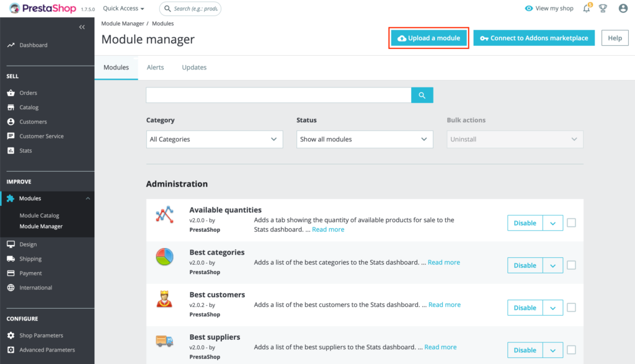The width and height of the screenshot is (635, 364).
Task: Collapse the Modules sidebar submenu chevron
Action: click(88, 198)
